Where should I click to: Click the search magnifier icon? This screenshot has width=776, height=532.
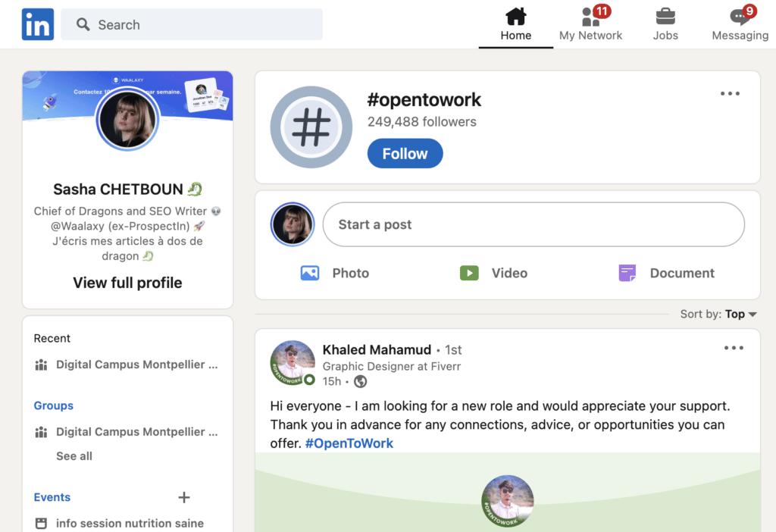click(x=83, y=23)
